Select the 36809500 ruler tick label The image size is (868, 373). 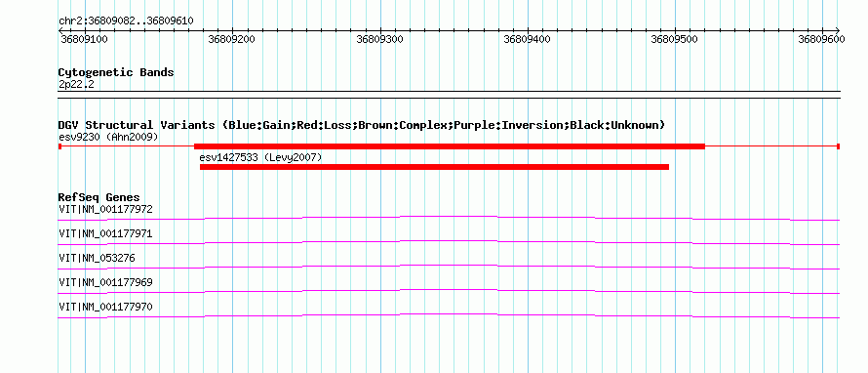(x=674, y=40)
